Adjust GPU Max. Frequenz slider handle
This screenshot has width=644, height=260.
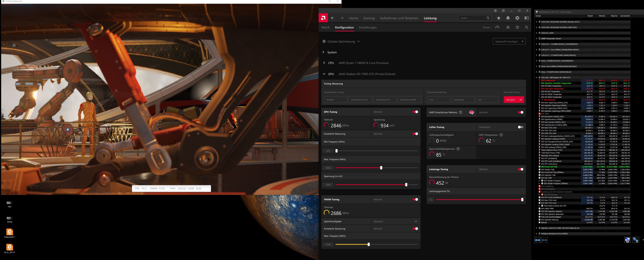[x=381, y=168]
